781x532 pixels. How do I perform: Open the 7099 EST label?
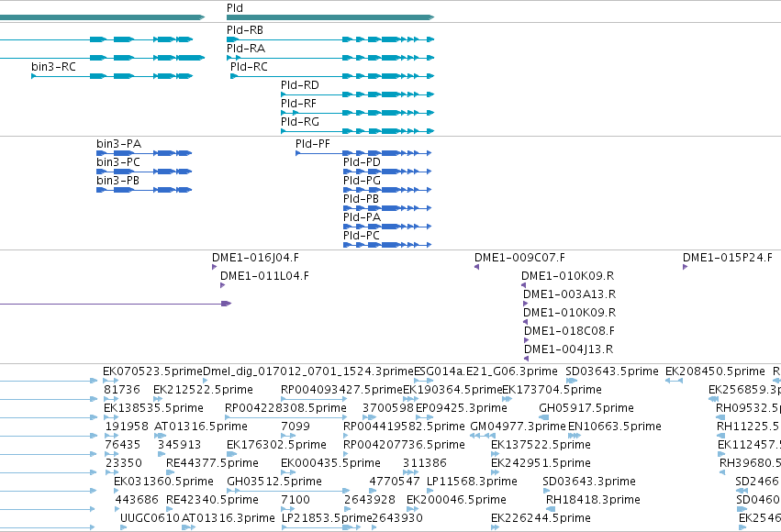pyautogui.click(x=296, y=427)
